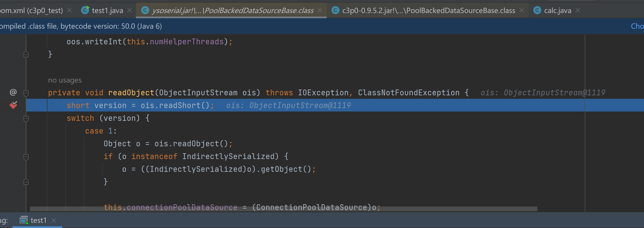The image size is (644, 228).
Task: Collapse the if instanceof IndirectlySerialized block
Action: pyautogui.click(x=26, y=157)
